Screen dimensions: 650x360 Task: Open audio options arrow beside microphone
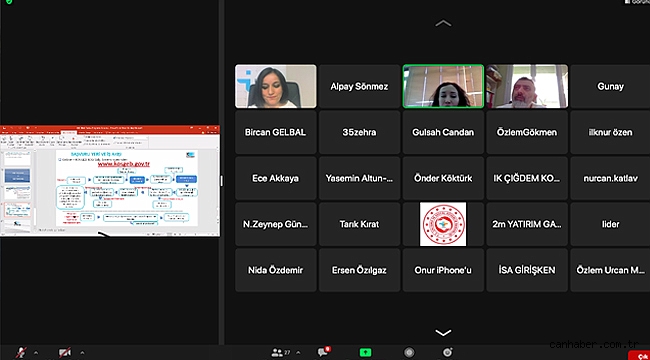tap(36, 353)
